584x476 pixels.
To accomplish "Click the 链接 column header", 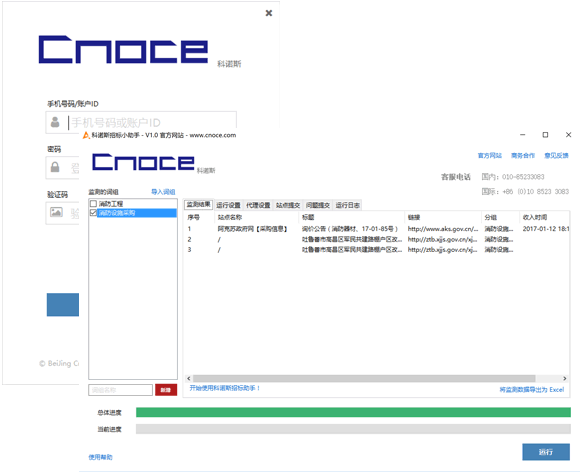I will [x=443, y=217].
